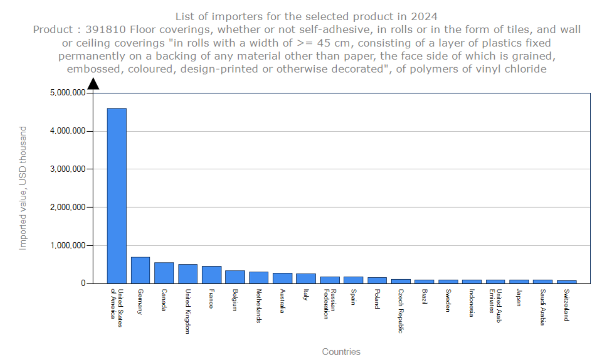Screen dimensions: 612x364
Task: Select the Countries axis title
Action: point(341,351)
